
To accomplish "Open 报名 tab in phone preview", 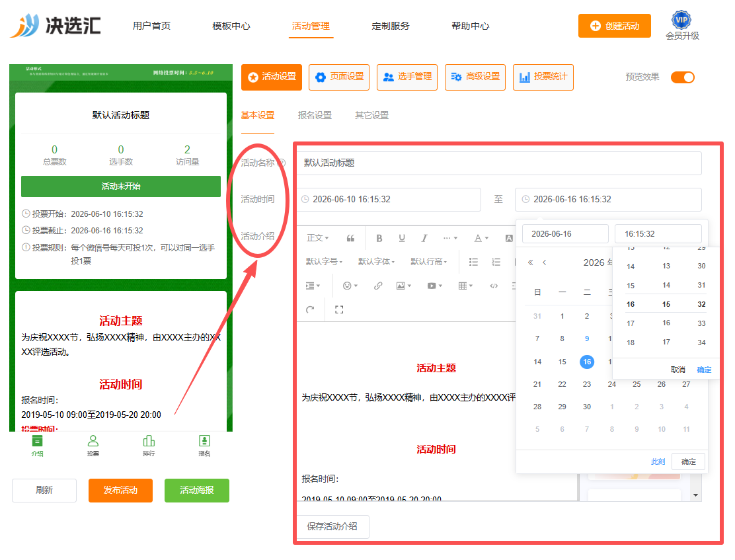I will click(204, 446).
